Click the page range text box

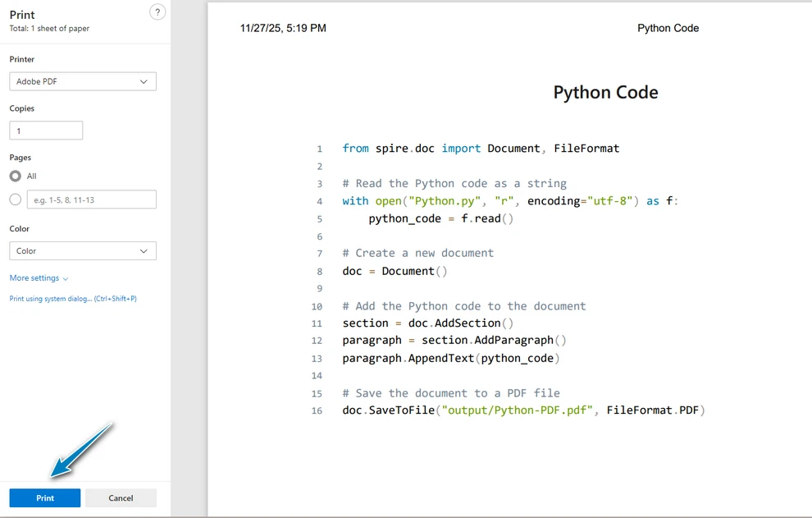[91, 199]
